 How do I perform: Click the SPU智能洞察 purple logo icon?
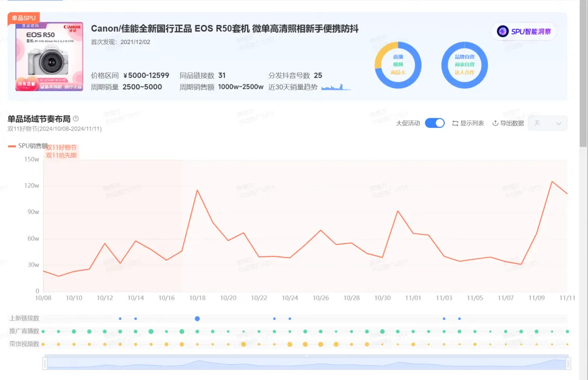click(503, 32)
